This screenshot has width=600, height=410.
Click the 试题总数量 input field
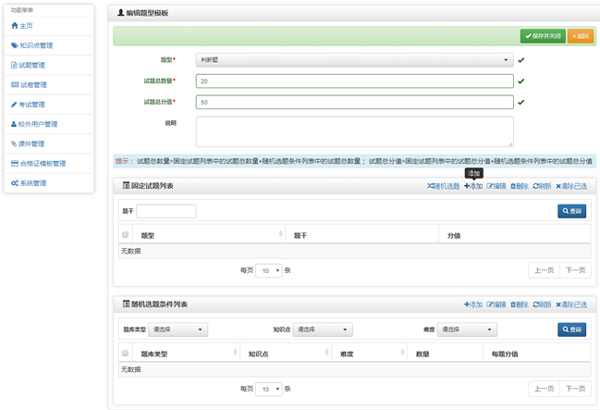click(x=355, y=81)
